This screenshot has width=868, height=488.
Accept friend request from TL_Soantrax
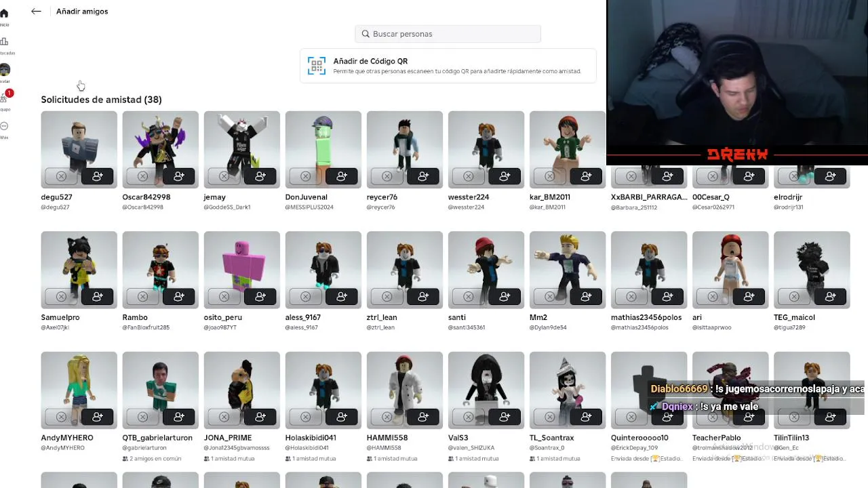[x=586, y=417]
